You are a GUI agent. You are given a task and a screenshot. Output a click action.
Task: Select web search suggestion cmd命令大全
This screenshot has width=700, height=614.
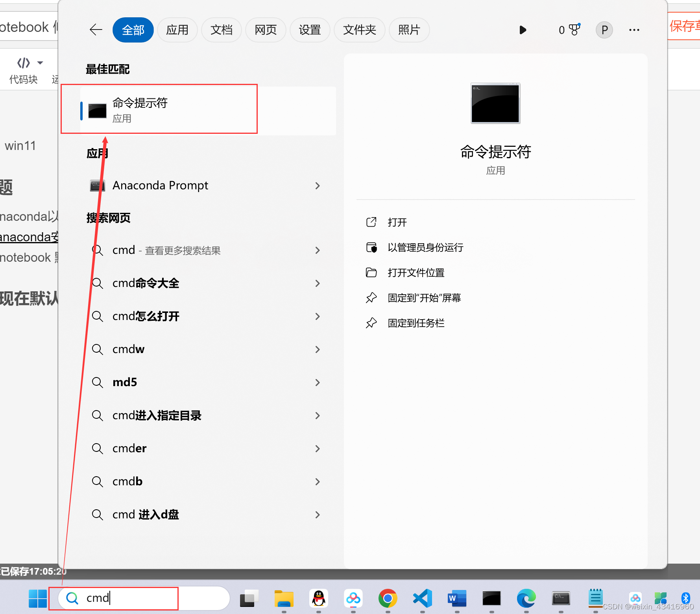click(x=146, y=283)
